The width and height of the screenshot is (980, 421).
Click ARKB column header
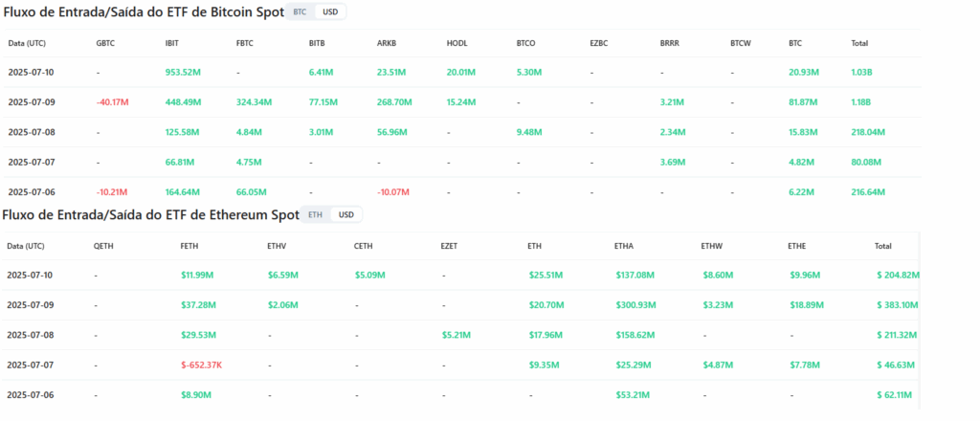pos(387,44)
